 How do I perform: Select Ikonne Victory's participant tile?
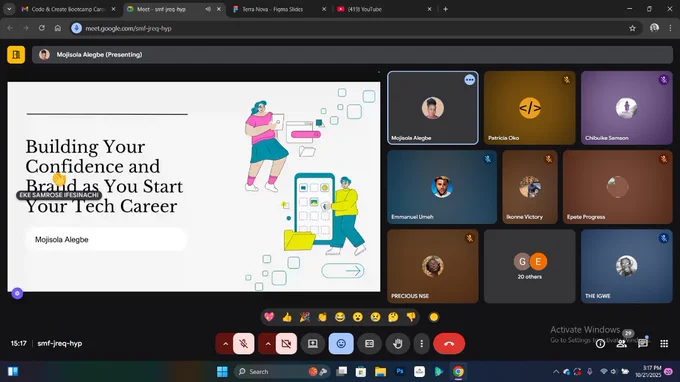(x=530, y=187)
